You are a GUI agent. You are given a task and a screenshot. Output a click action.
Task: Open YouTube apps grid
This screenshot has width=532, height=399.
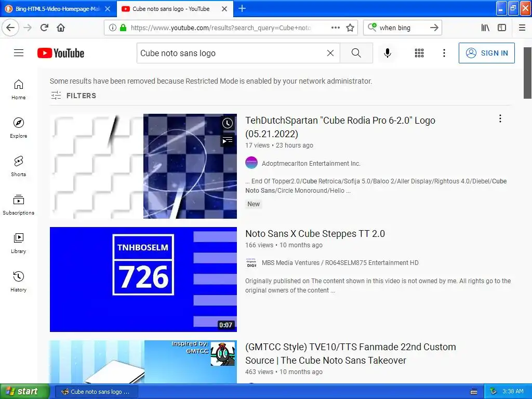pos(419,53)
